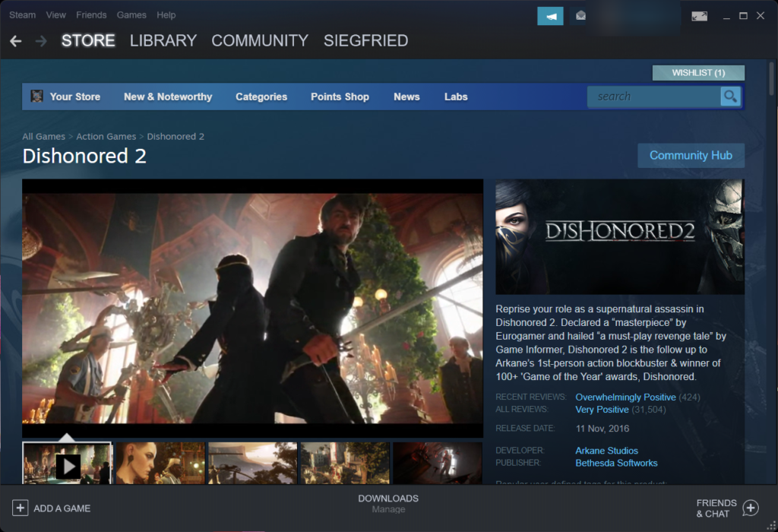Click the Wishlist (1) button
Viewport: 778px width, 532px height.
698,73
